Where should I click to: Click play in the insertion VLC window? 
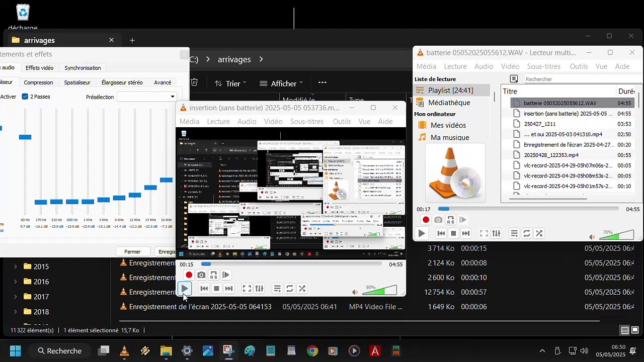click(185, 289)
